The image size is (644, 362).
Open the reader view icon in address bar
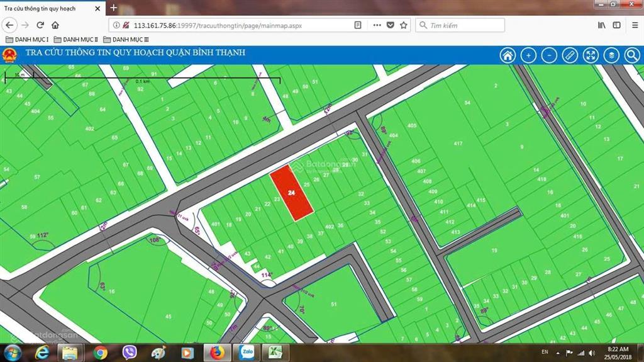coord(358,25)
